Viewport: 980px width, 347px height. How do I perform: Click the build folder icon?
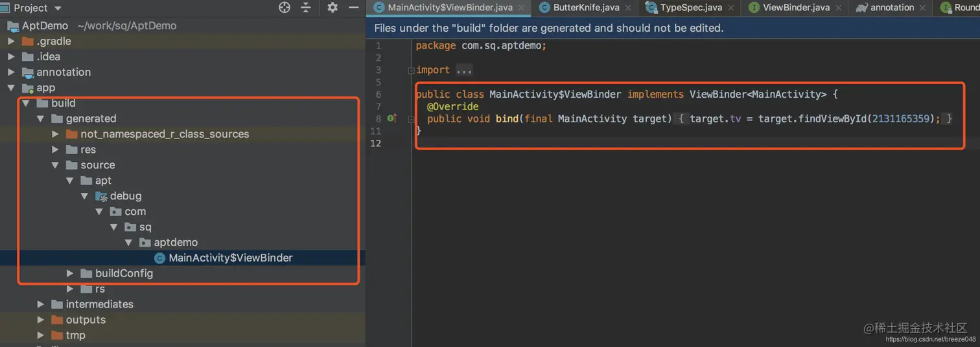point(42,104)
